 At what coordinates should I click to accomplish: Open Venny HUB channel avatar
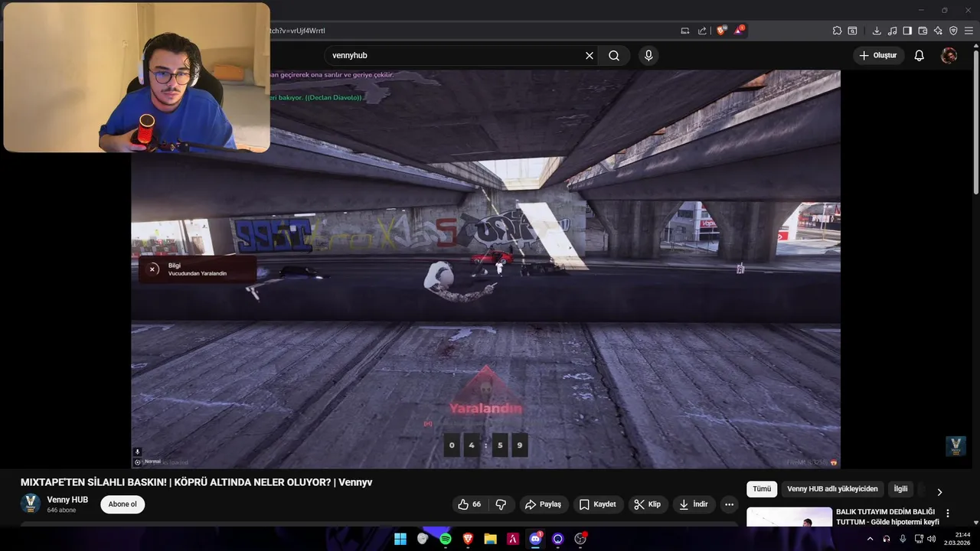coord(31,504)
